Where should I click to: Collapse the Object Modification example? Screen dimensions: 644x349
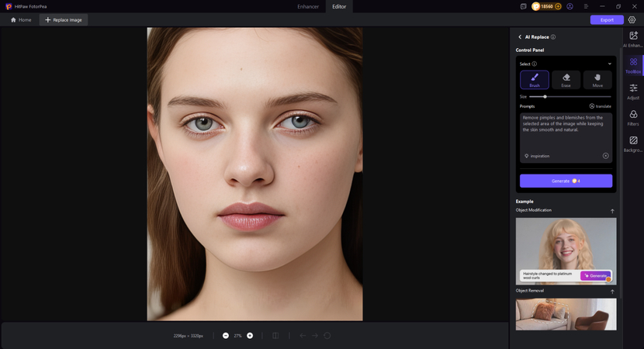pyautogui.click(x=611, y=211)
